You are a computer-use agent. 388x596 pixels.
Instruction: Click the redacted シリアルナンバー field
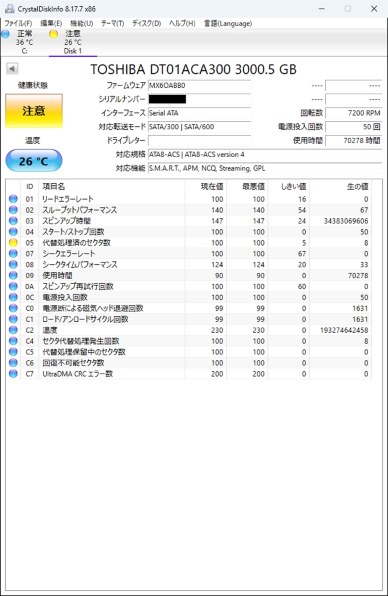point(200,99)
